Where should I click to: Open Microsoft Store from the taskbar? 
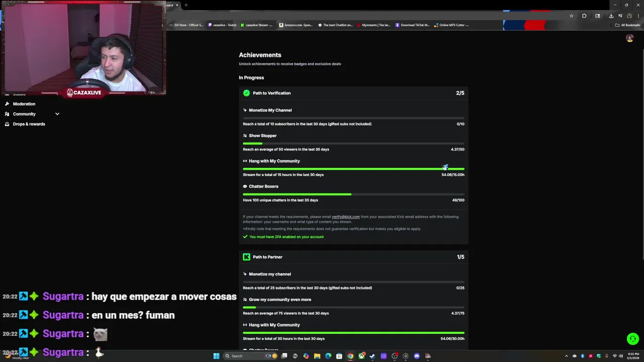tap(339, 356)
